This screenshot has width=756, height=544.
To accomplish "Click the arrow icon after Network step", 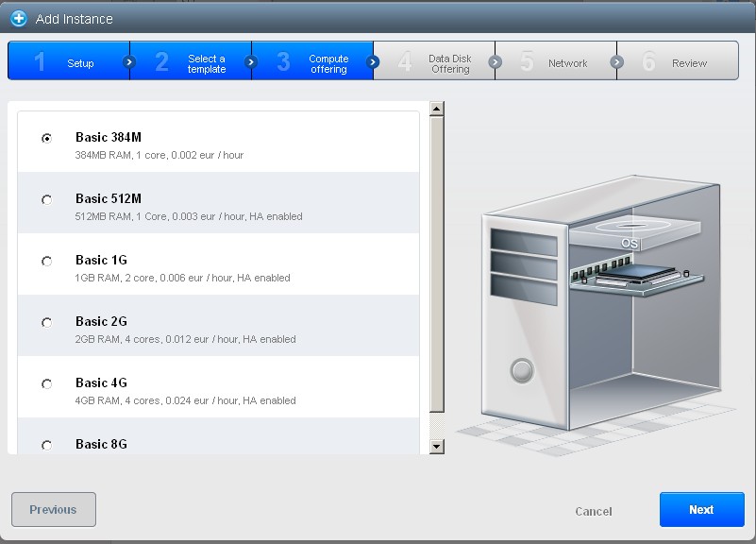I will (x=616, y=62).
